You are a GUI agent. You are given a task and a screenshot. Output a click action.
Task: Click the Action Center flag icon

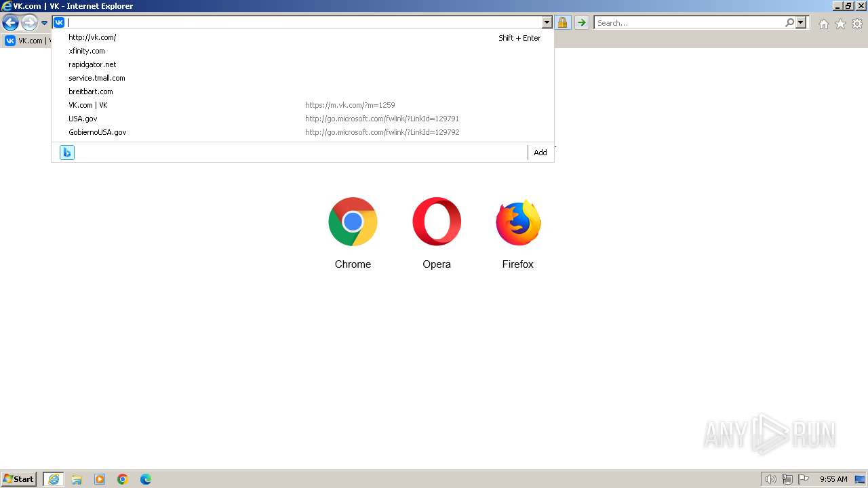(x=804, y=479)
